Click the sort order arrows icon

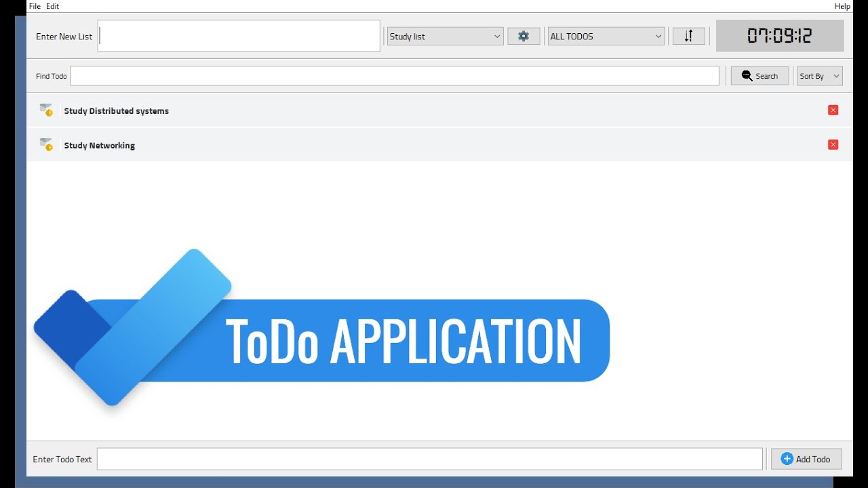(x=688, y=37)
